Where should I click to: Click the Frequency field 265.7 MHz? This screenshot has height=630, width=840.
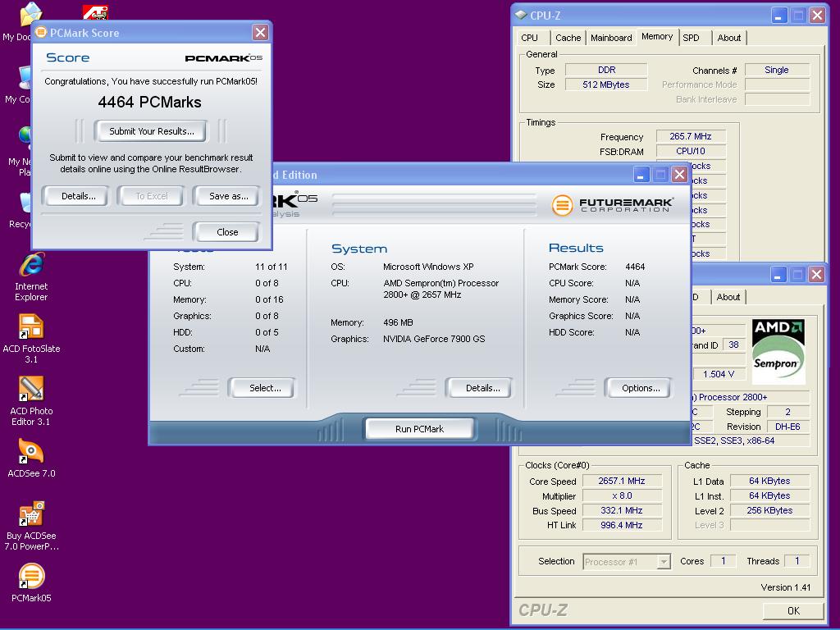691,136
